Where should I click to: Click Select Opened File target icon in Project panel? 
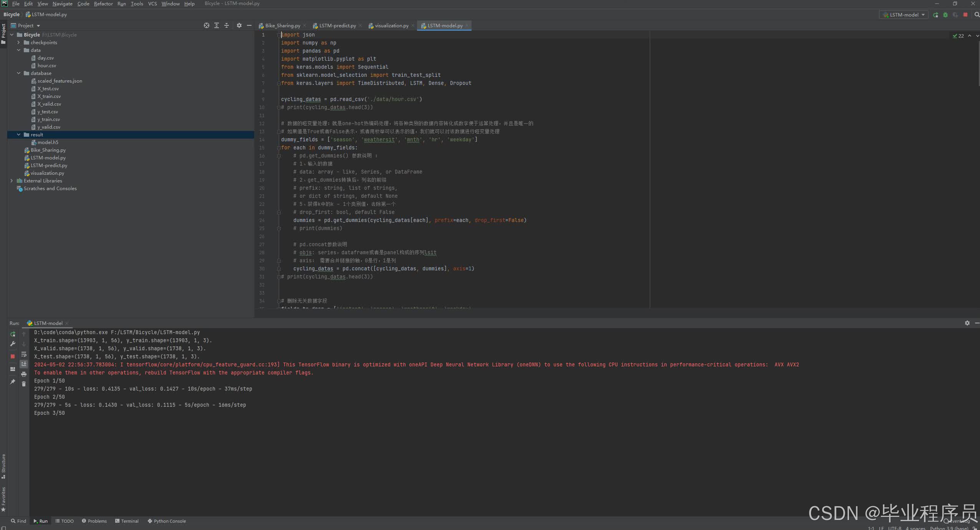[207, 25]
